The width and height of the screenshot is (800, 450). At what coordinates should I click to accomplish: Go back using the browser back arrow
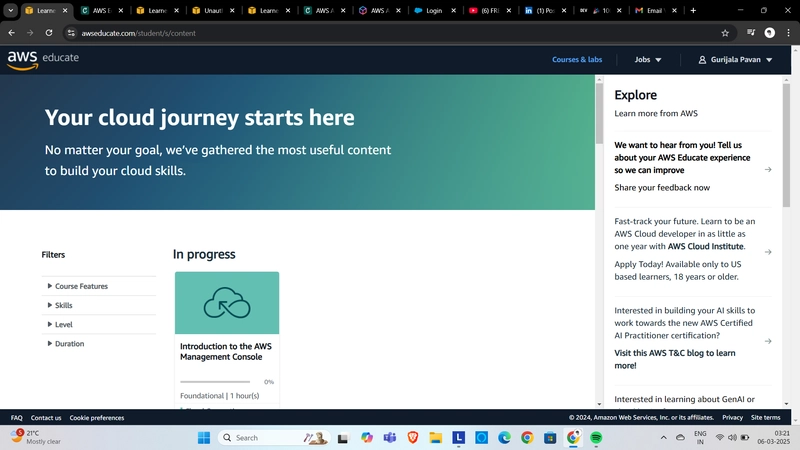[x=11, y=33]
